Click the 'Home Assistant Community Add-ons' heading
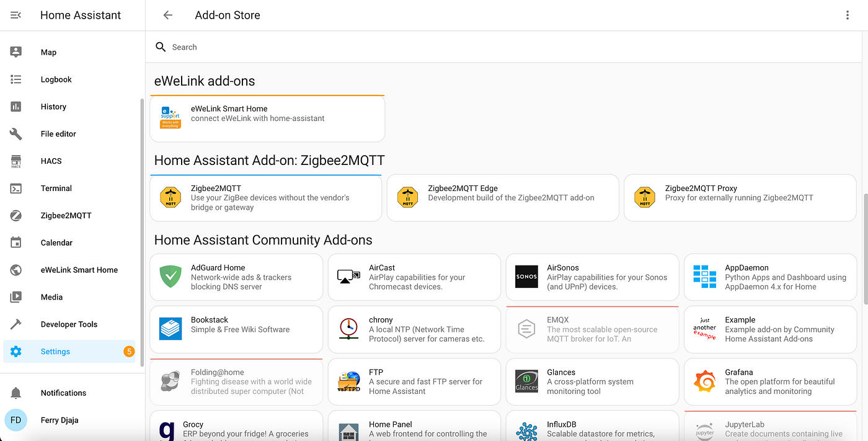868x441 pixels. click(263, 240)
